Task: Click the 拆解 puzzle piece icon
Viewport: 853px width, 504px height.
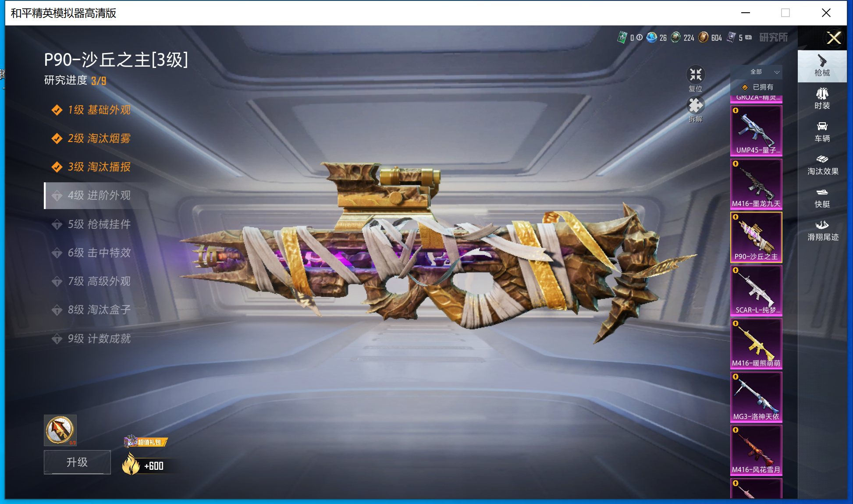Action: point(695,106)
